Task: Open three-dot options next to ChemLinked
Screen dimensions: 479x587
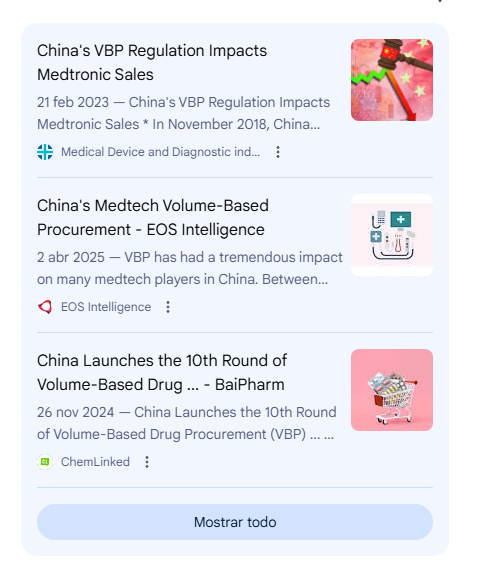Action: pyautogui.click(x=147, y=462)
